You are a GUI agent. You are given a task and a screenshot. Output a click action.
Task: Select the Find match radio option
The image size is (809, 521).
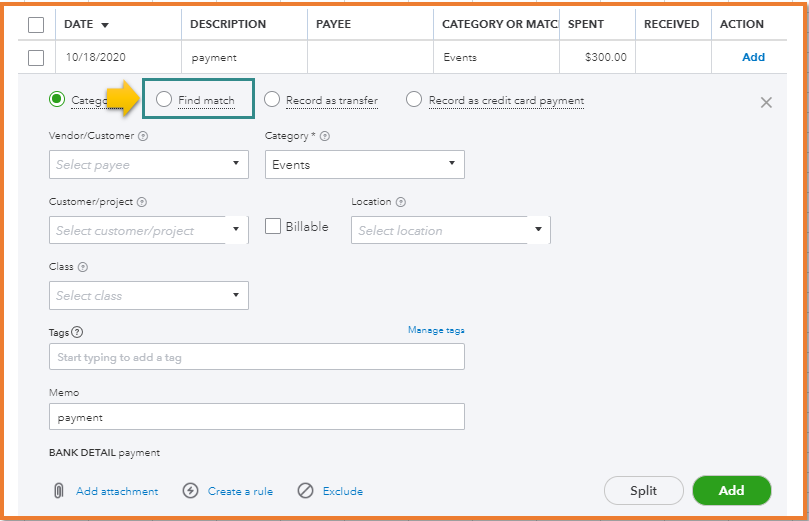(x=164, y=99)
